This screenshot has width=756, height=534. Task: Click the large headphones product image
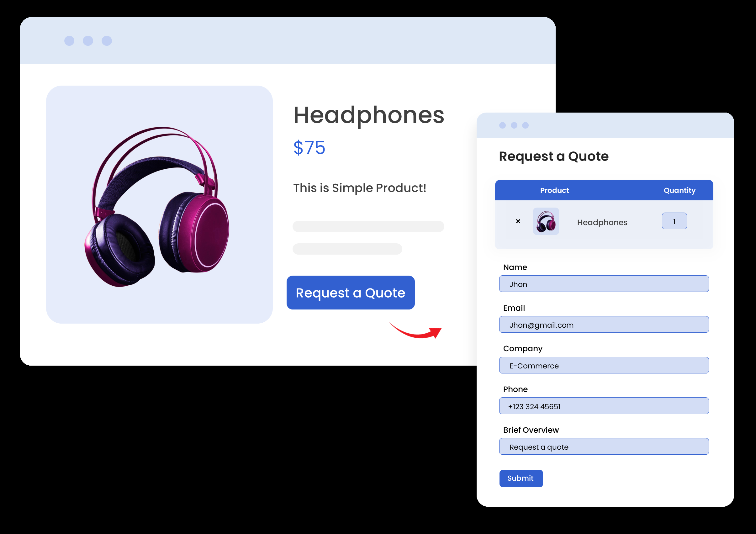coord(157,207)
